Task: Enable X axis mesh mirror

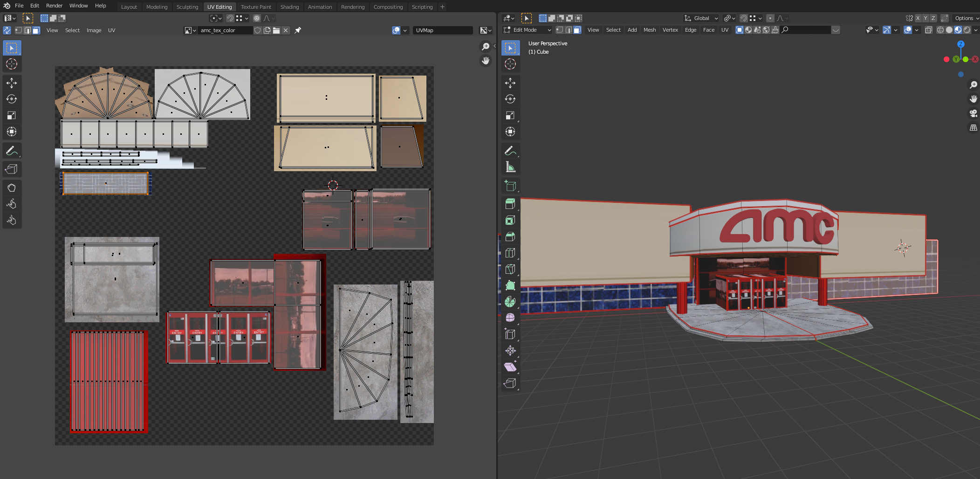Action: tap(918, 18)
